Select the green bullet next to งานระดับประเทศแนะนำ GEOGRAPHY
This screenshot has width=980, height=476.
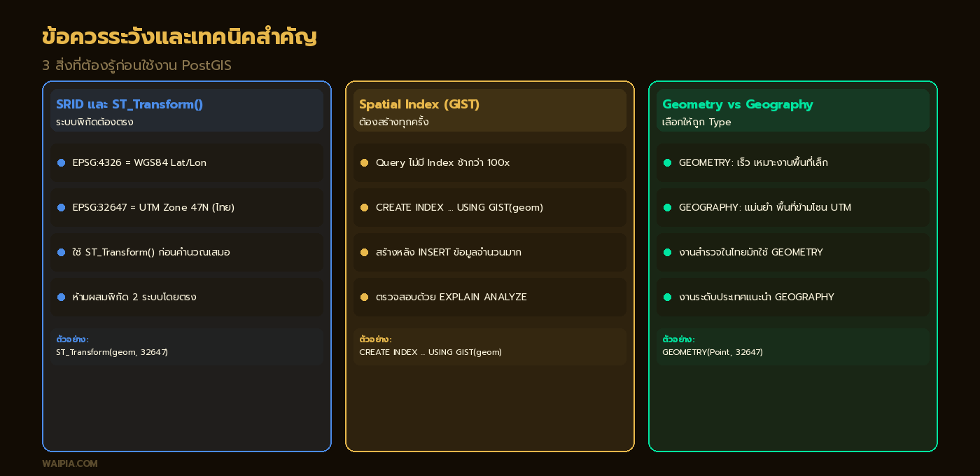(668, 297)
